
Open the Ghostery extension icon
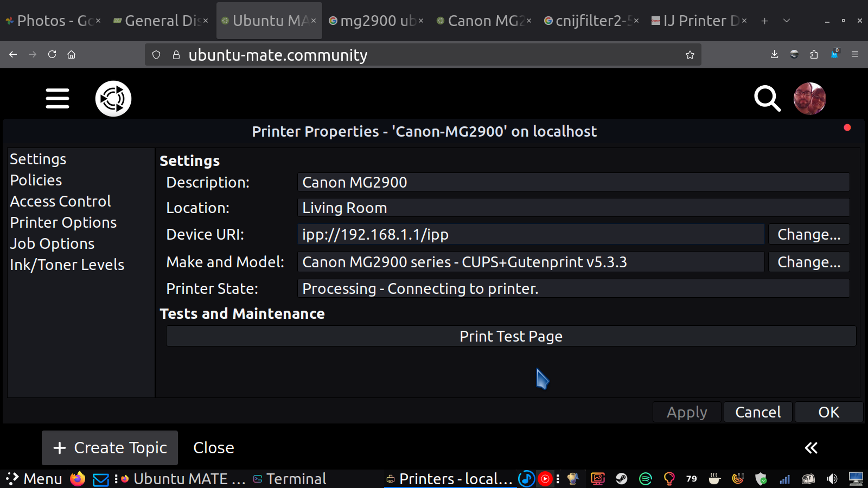[834, 54]
